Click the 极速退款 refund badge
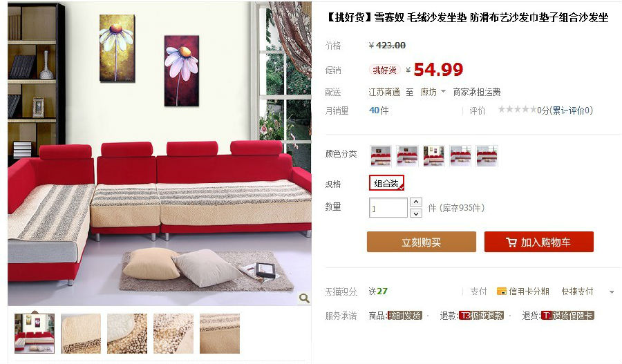 point(482,316)
